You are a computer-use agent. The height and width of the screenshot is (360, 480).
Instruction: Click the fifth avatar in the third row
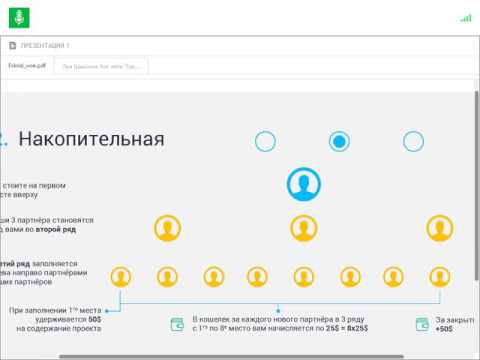click(304, 276)
